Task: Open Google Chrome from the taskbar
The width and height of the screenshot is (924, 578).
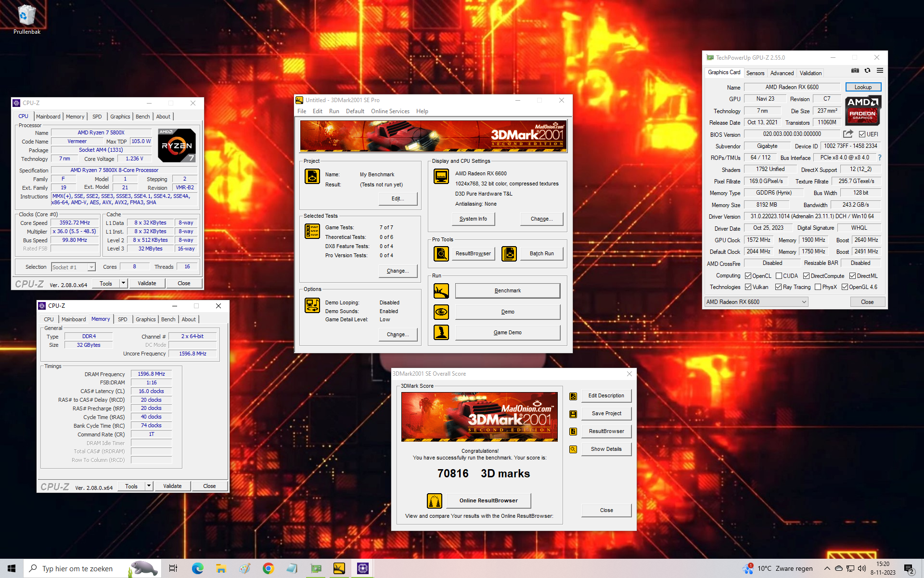Action: pos(268,568)
